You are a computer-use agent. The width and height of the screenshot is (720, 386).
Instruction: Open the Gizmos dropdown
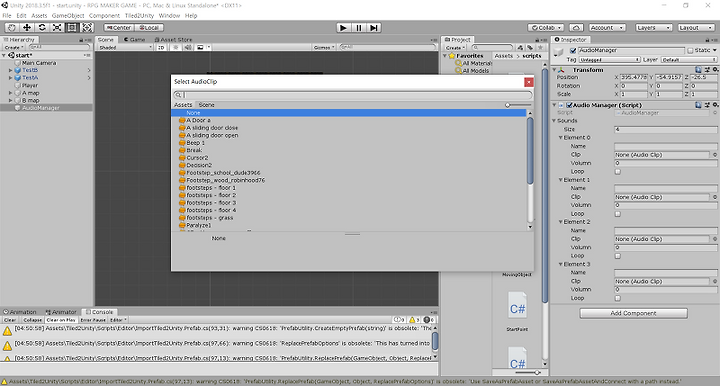pos(323,47)
